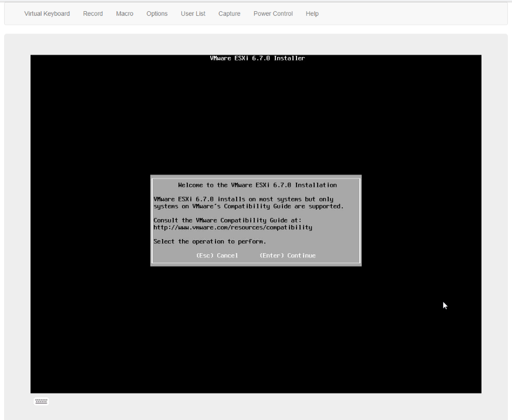This screenshot has height=420, width=512.
Task: Open the Power Control menu
Action: click(x=273, y=14)
